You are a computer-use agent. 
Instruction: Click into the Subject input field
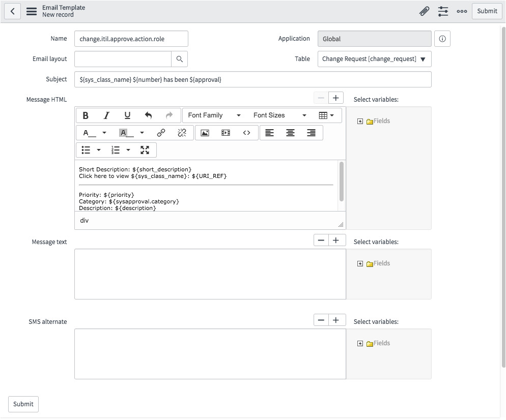pyautogui.click(x=252, y=79)
